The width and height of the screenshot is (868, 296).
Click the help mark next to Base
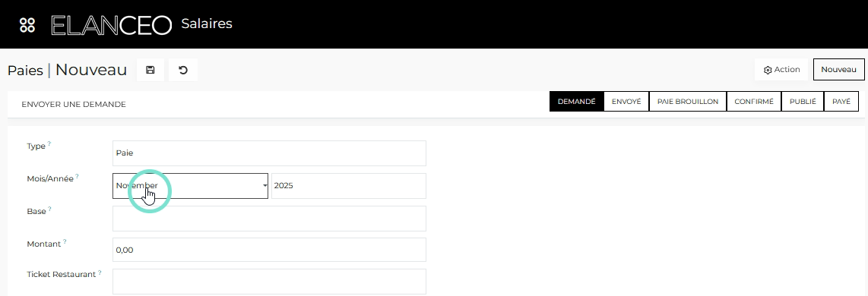pyautogui.click(x=49, y=209)
